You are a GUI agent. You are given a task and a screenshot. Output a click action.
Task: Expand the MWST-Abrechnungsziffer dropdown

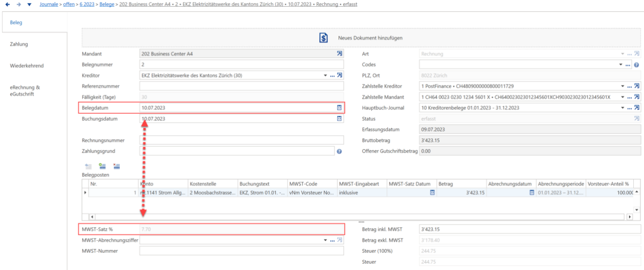pyautogui.click(x=326, y=240)
